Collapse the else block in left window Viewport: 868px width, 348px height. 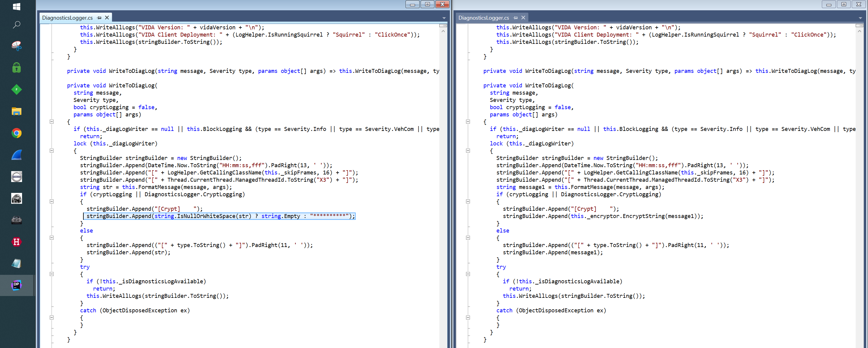click(52, 238)
